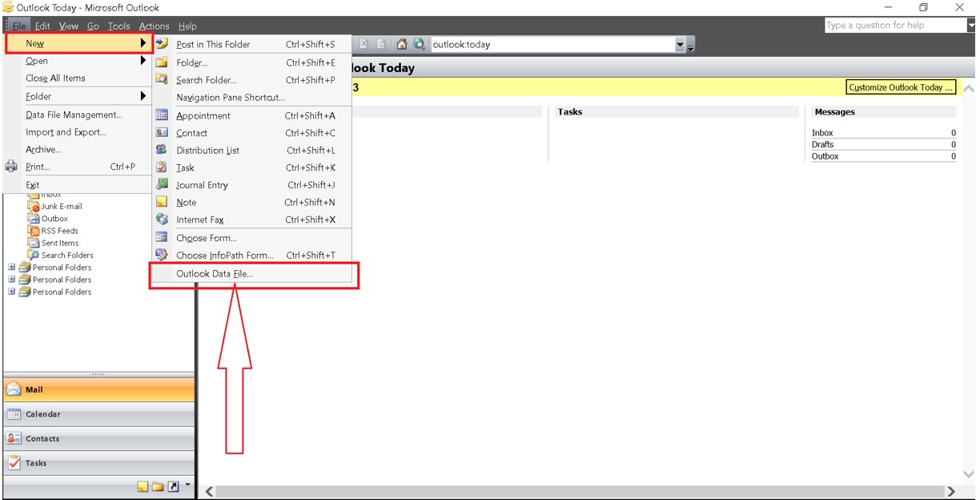Click the Distribution List icon in submenu
The width and height of the screenshot is (980, 500).
tap(162, 150)
